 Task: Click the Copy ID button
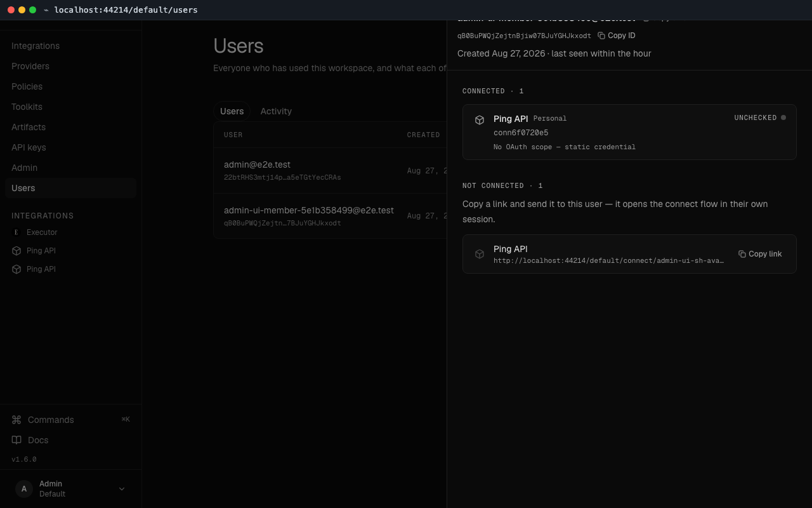[616, 36]
